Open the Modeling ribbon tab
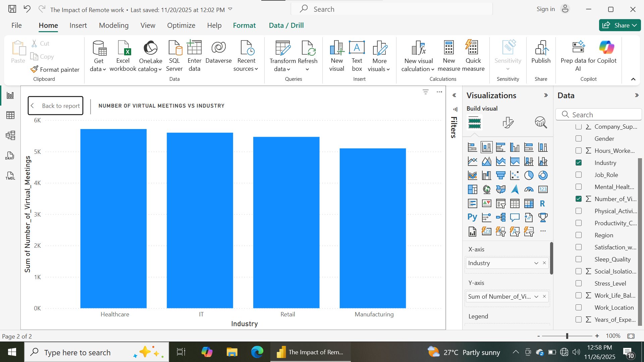Viewport: 644px width, 362px height. (x=114, y=25)
